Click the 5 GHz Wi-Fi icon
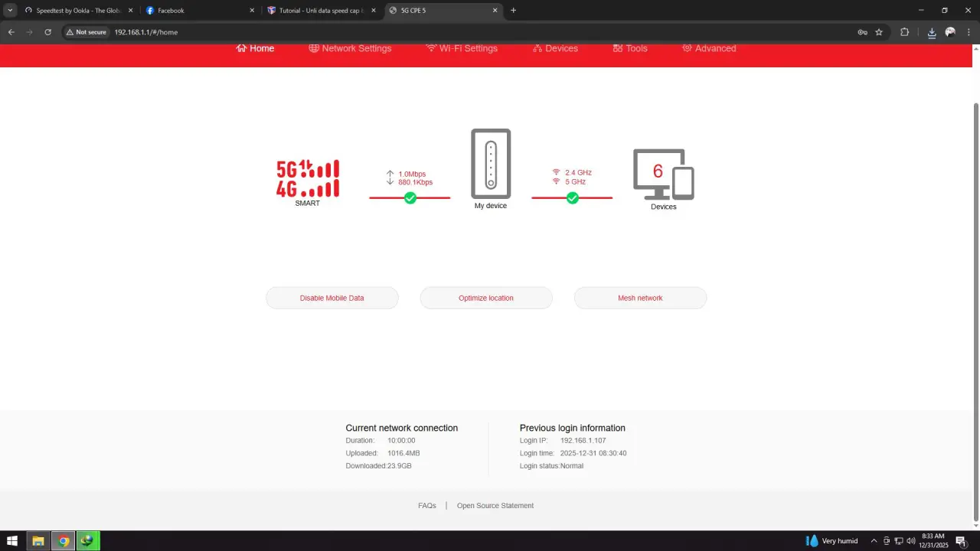 556,181
